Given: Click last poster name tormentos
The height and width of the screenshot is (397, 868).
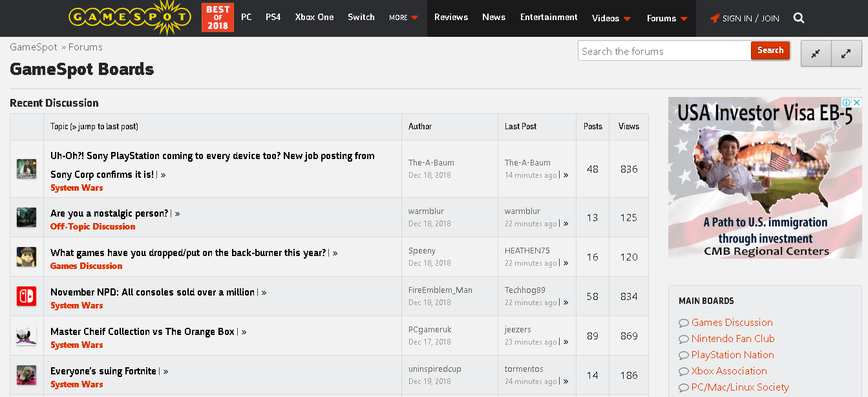Looking at the screenshot, I should [x=524, y=369].
